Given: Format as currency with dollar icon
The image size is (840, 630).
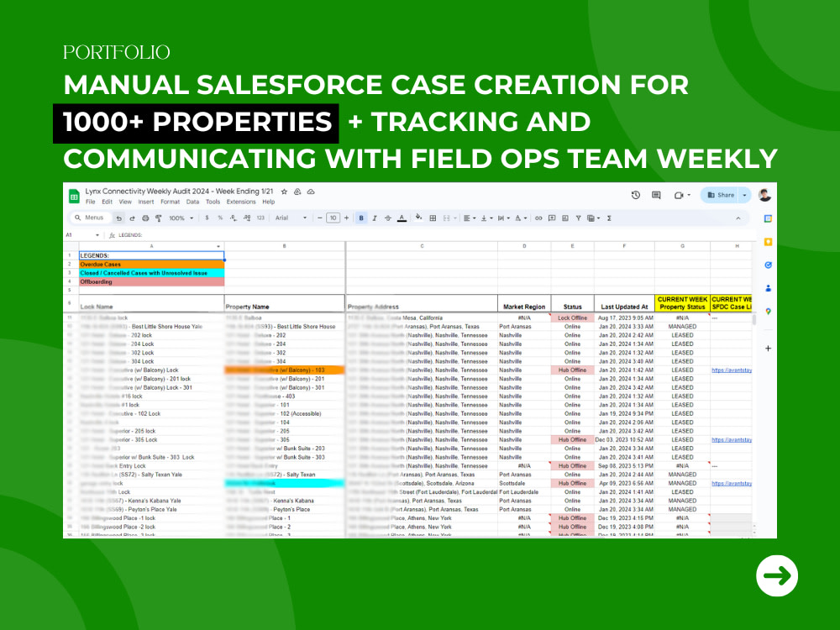Looking at the screenshot, I should pos(207,218).
